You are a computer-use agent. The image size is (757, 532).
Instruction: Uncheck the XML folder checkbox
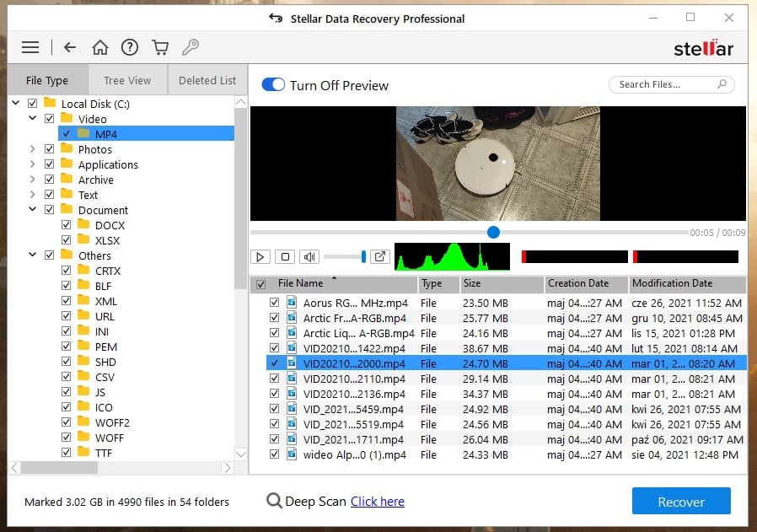coord(66,301)
